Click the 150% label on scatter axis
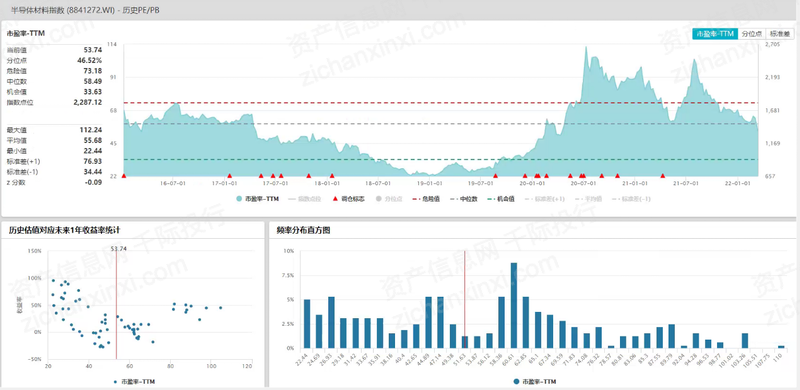This screenshot has height=390, width=800. [35, 252]
